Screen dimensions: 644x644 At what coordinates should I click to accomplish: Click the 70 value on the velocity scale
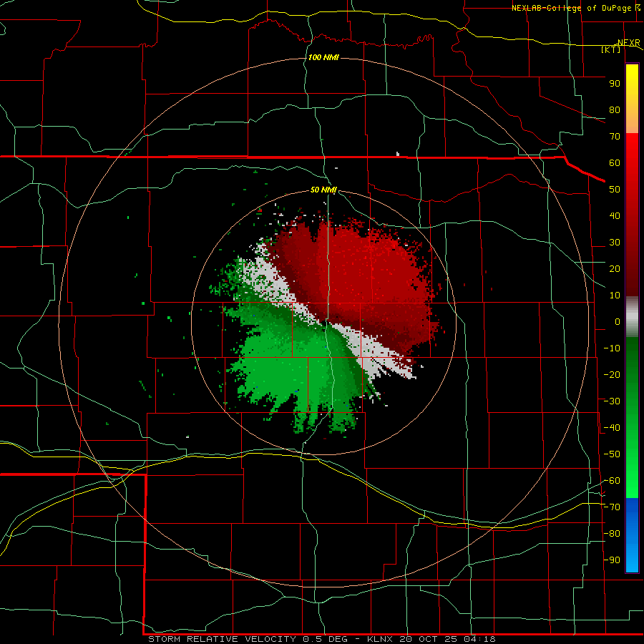point(615,137)
